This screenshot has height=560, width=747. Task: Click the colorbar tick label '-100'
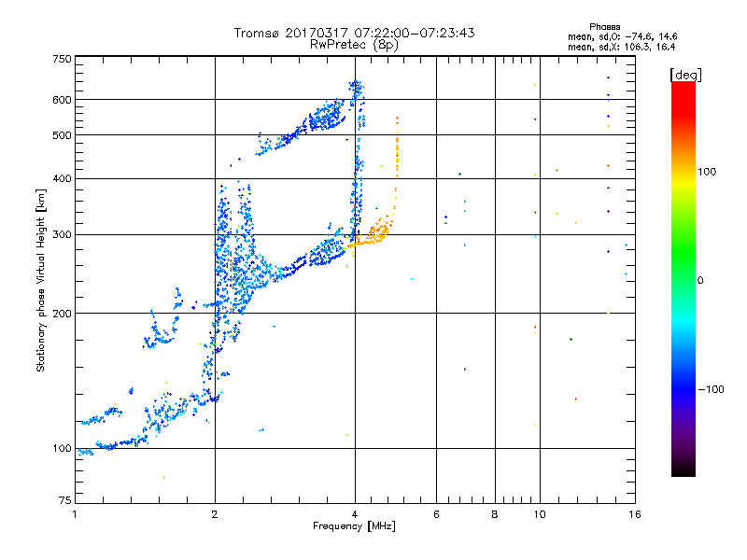(711, 389)
